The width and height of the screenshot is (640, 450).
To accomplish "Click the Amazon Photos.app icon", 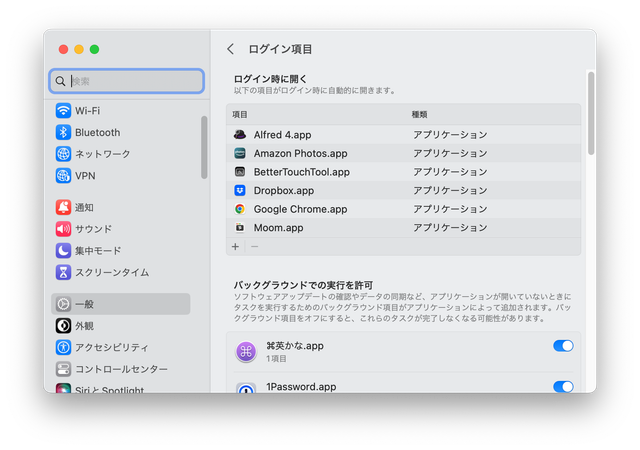I will coord(240,153).
